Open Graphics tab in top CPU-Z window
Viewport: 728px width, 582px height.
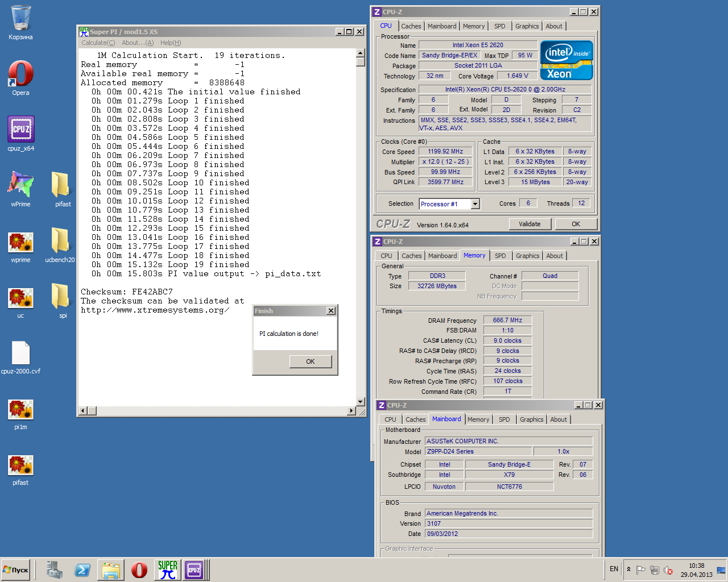click(527, 26)
